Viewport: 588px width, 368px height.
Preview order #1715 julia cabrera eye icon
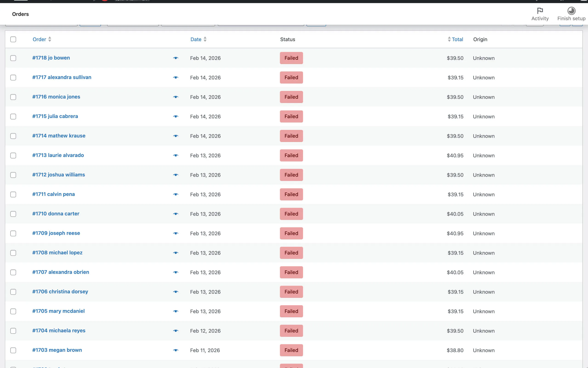(x=175, y=117)
